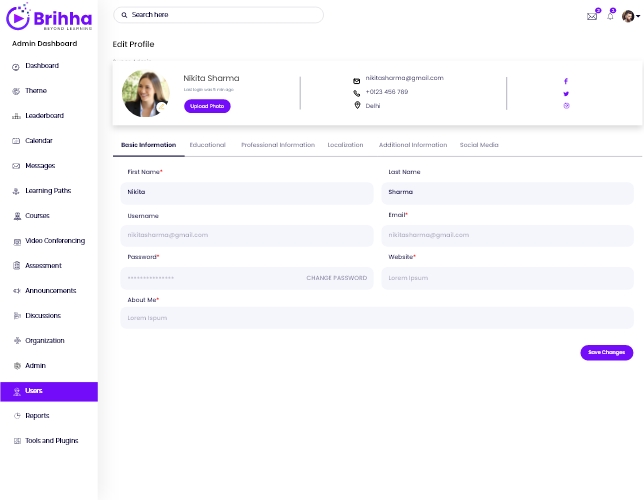Click the Last Name field

point(508,193)
